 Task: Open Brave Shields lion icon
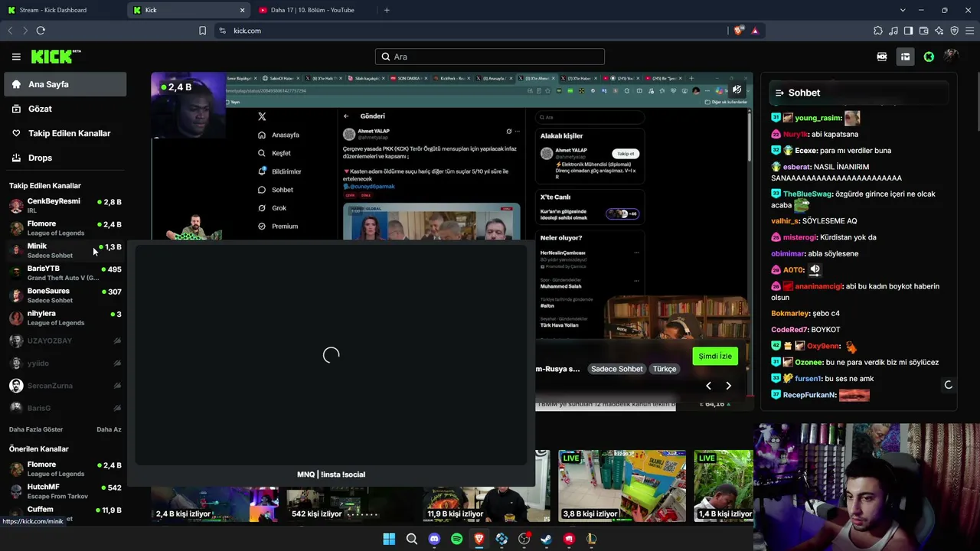[738, 31]
